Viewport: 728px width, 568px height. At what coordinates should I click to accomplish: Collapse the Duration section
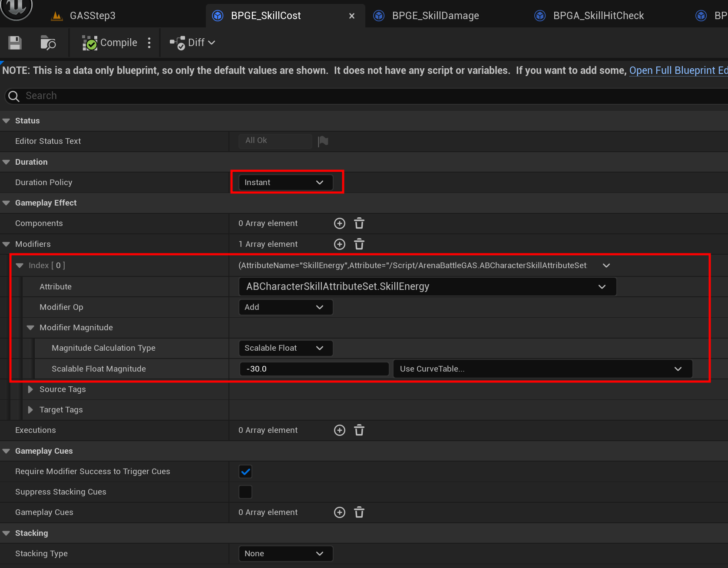[x=6, y=162]
